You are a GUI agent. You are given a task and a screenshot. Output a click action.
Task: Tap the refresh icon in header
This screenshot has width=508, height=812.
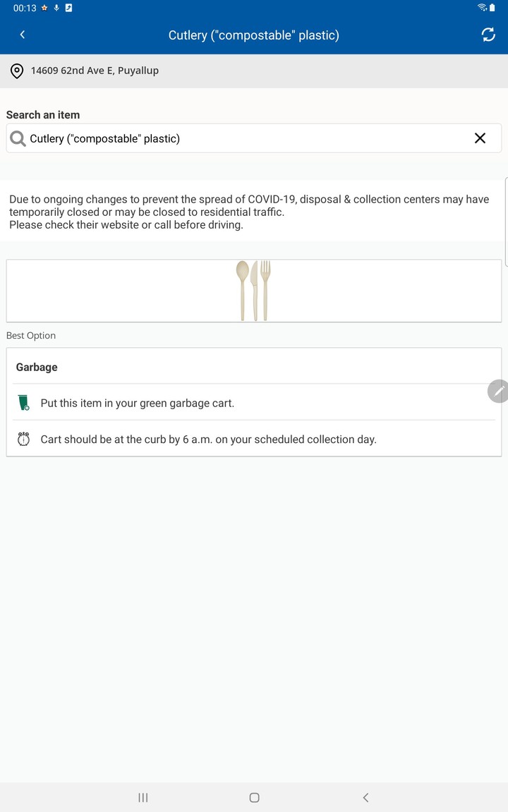tap(488, 35)
